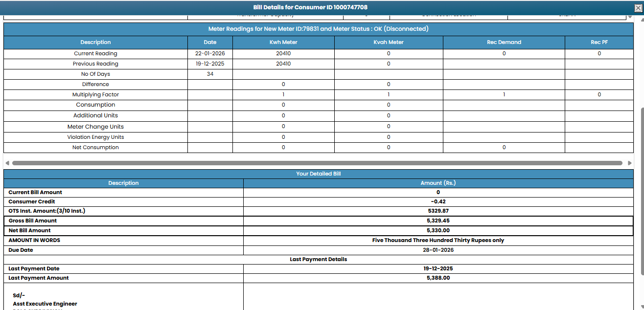Select the Meter Readings for New Meter ID header

pos(318,29)
